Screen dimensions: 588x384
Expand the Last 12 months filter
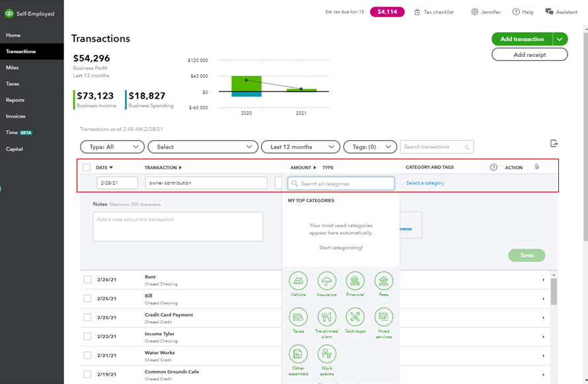tap(301, 147)
